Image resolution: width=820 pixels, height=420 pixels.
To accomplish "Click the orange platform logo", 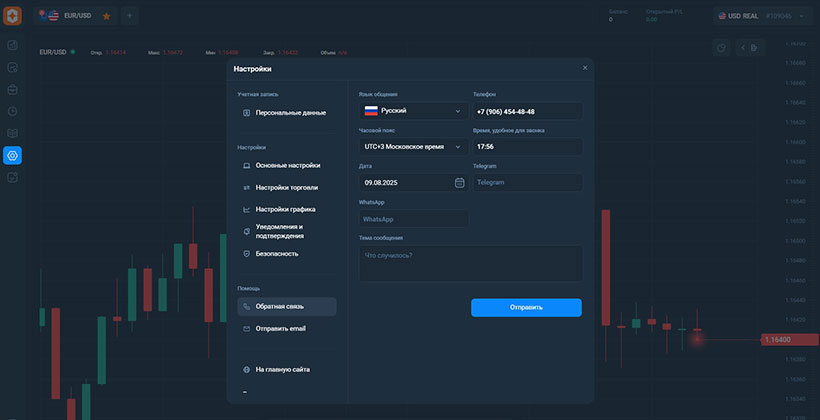I will click(12, 16).
